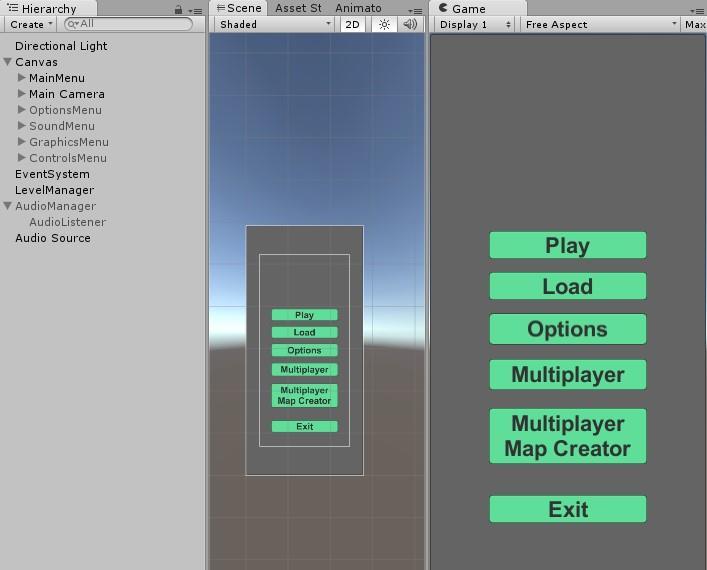
Task: Select Main Camera in the Hierarchy
Action: [x=67, y=94]
